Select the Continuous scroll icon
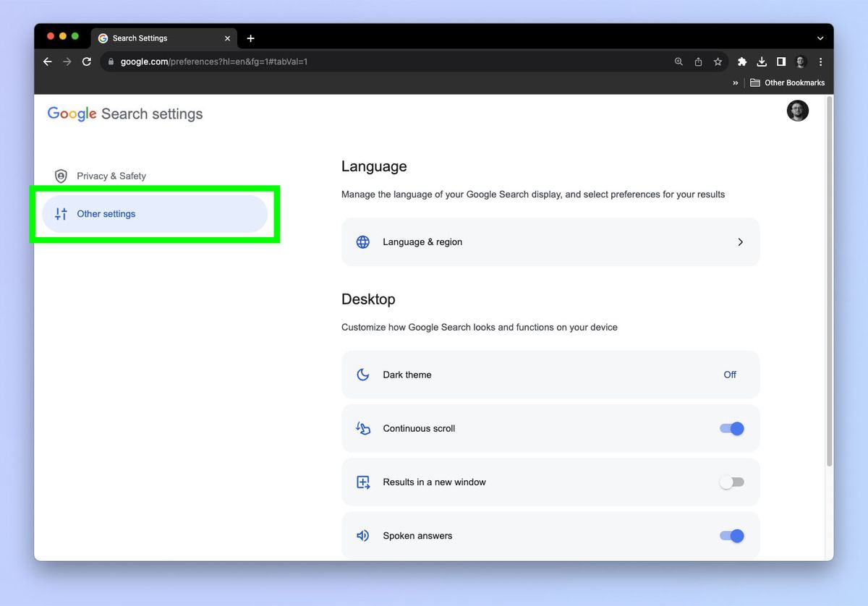 click(362, 428)
